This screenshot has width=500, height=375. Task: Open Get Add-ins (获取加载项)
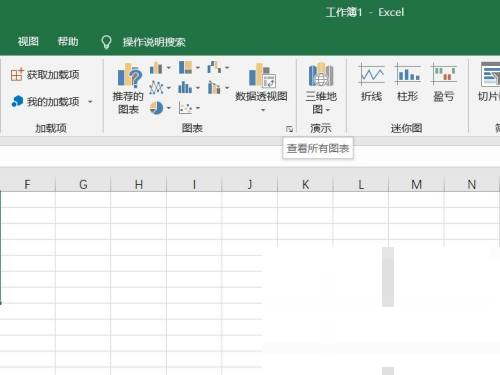(x=45, y=75)
